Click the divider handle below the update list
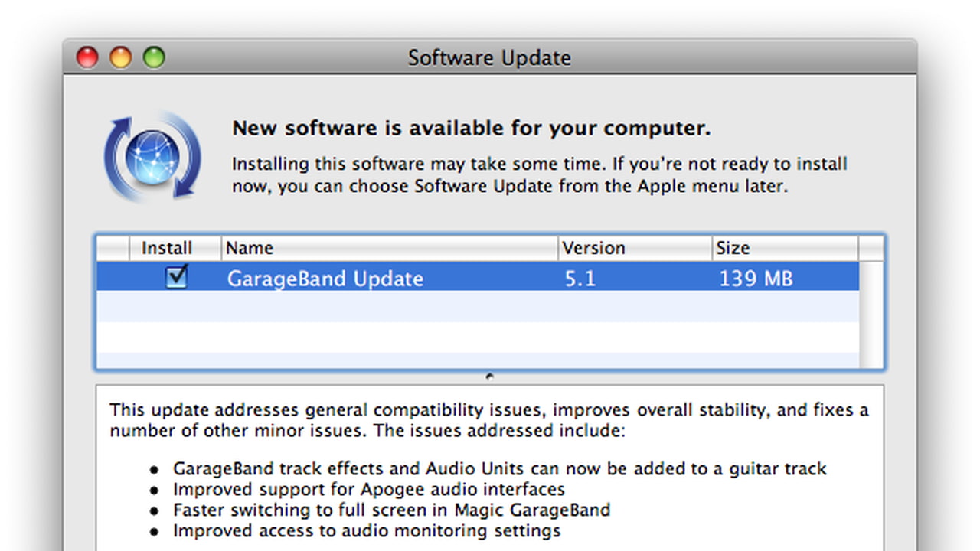Image resolution: width=980 pixels, height=551 pixels. point(489,376)
